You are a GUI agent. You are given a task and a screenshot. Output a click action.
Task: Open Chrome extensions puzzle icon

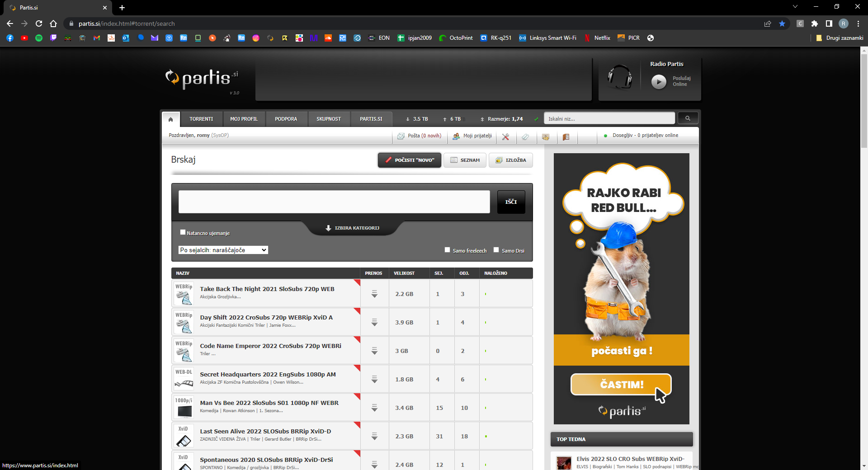click(x=815, y=23)
